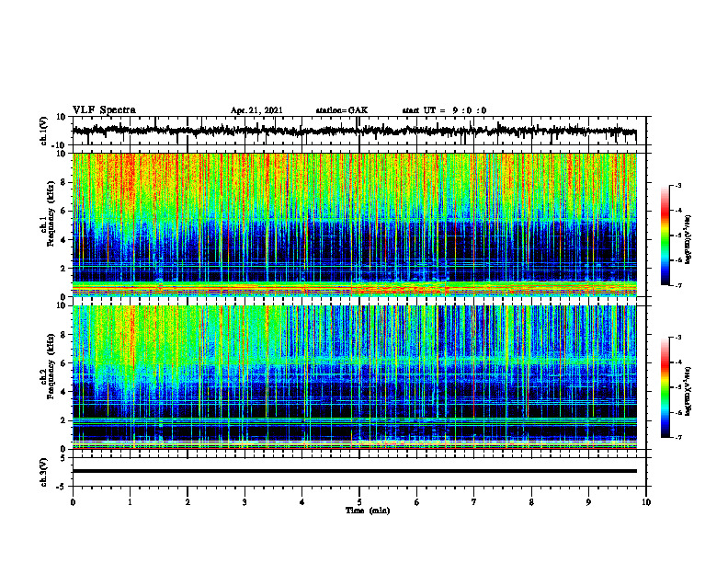This screenshot has width=728, height=563.
Task: Click the "8" kHz tick on ch.1 spectrogram axis
Action: (63, 182)
